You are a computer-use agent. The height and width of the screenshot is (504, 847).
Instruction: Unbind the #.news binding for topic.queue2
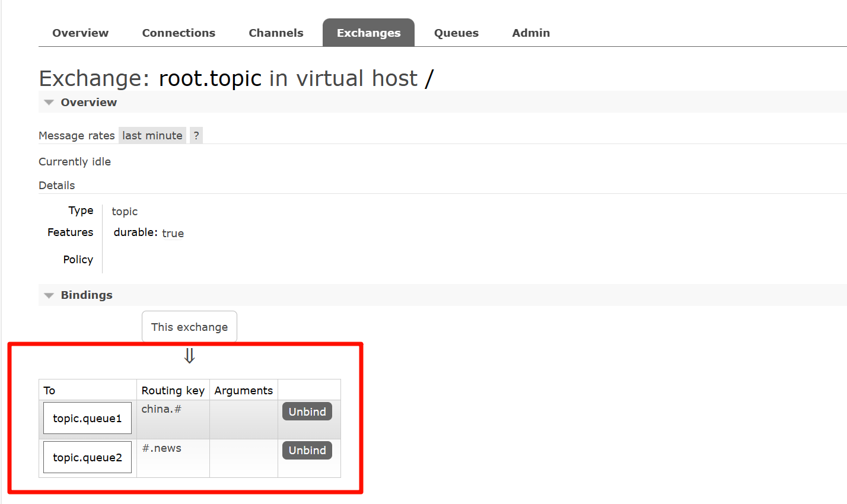click(307, 451)
